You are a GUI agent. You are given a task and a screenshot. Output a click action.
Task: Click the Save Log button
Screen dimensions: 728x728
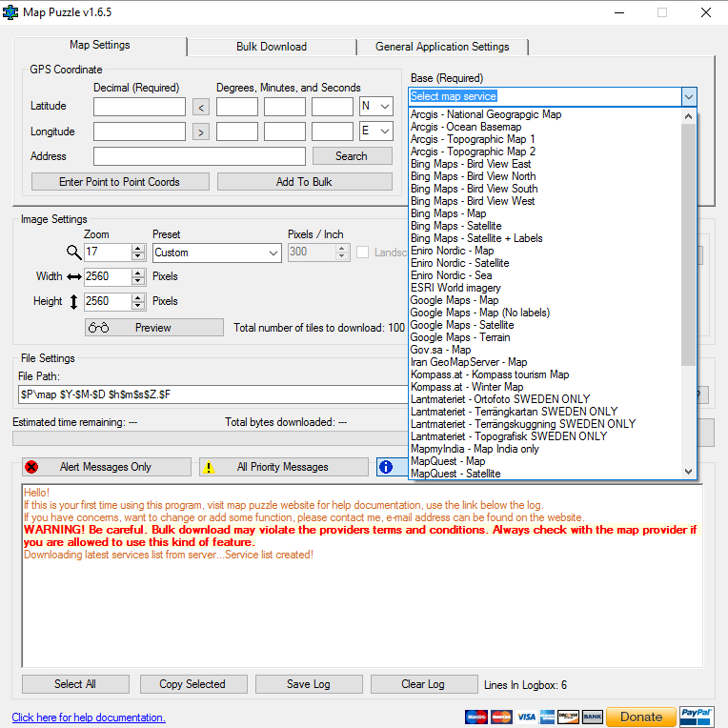pos(309,684)
